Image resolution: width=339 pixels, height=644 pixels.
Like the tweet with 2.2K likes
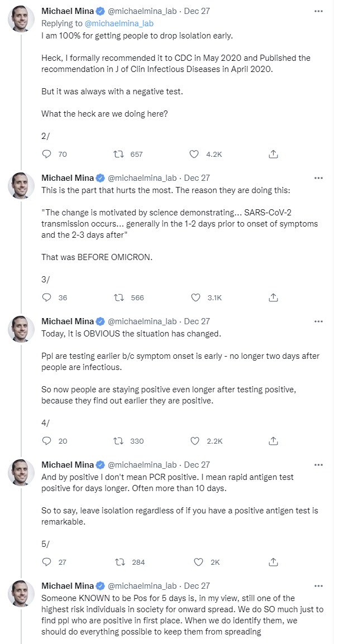[x=194, y=441]
